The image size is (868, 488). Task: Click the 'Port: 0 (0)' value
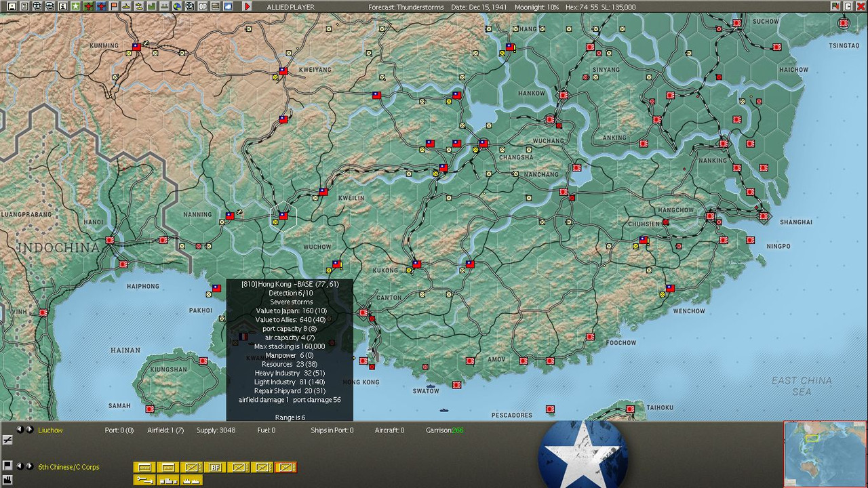(119, 430)
